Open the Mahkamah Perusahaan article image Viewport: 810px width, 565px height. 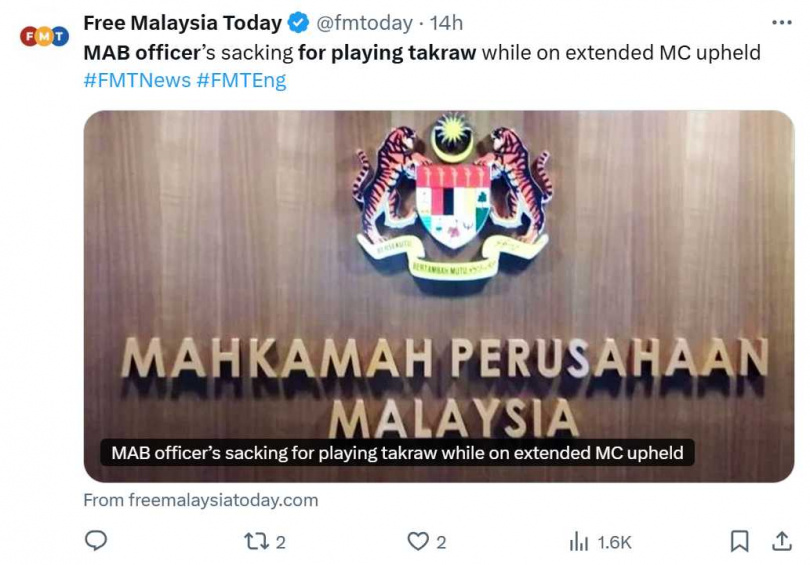pyautogui.click(x=439, y=296)
